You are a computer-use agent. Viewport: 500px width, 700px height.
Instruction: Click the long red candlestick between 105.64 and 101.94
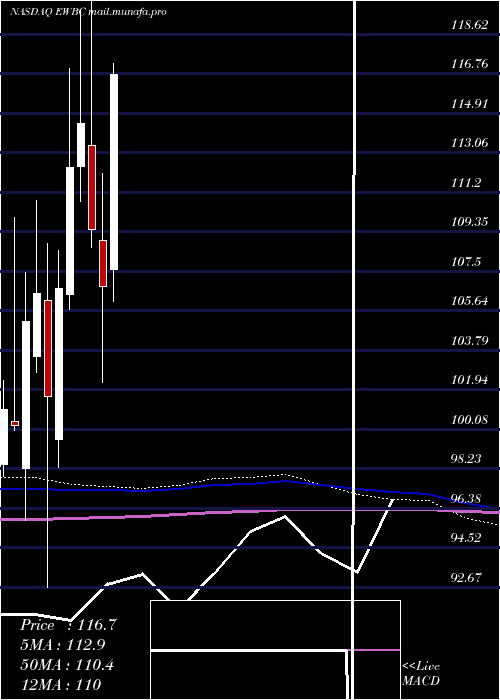pos(48,348)
